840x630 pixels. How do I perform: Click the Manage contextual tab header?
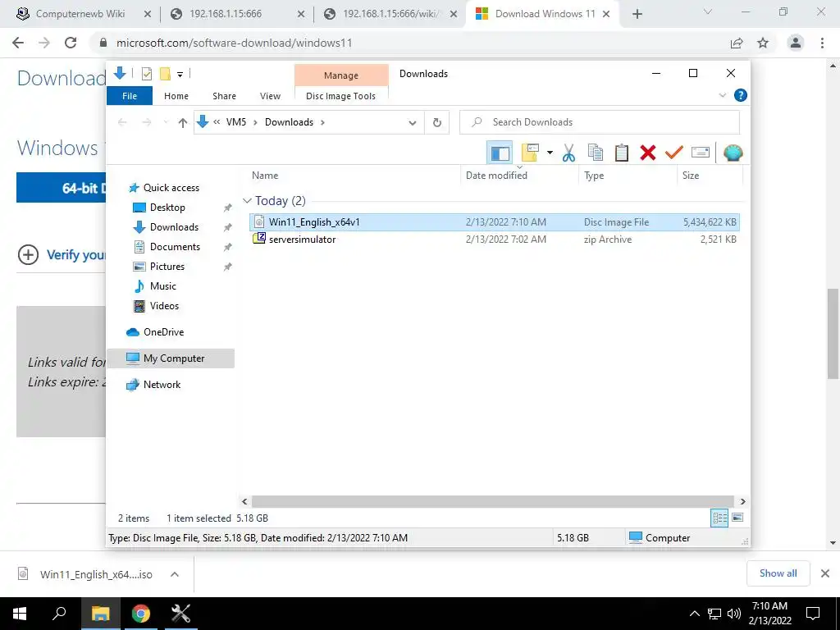(x=341, y=75)
